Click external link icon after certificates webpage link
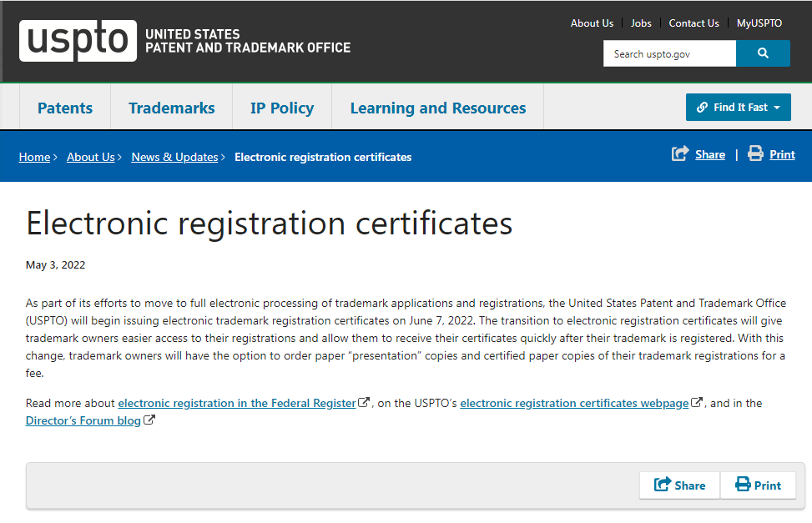812x523 pixels. (x=697, y=403)
